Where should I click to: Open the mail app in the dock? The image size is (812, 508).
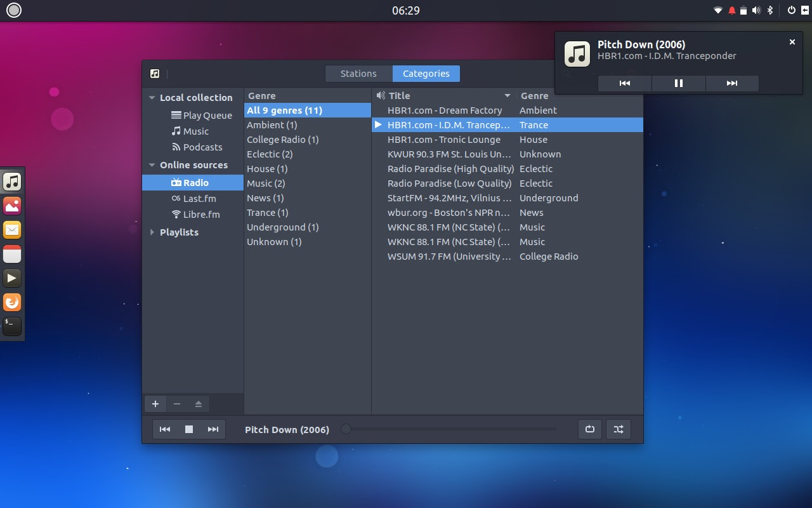click(12, 230)
